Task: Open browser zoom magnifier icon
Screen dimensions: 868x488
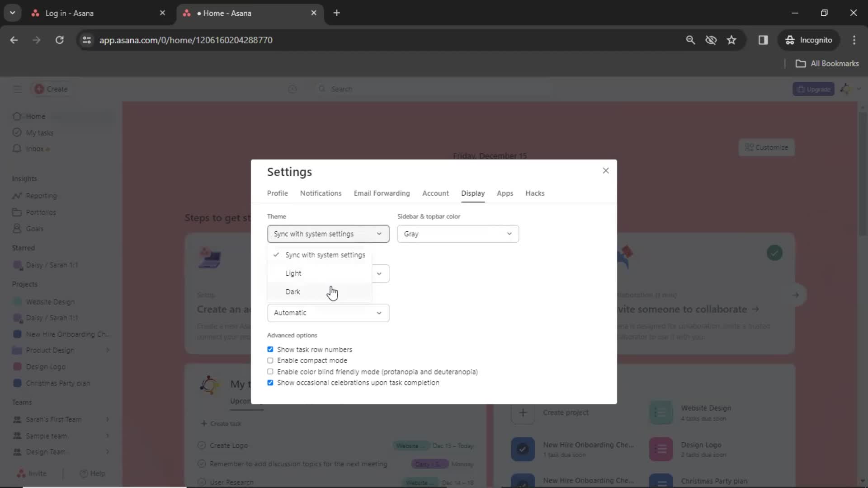Action: click(690, 40)
